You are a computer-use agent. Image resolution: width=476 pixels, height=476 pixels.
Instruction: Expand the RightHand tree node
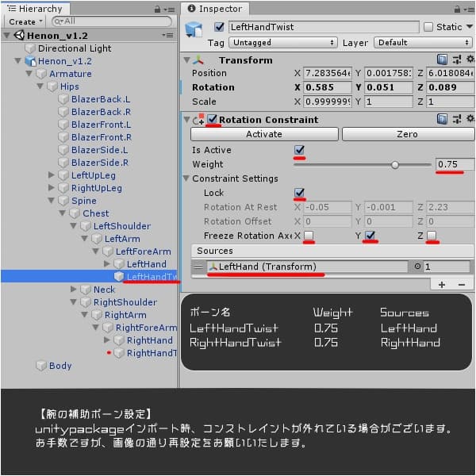click(x=106, y=340)
